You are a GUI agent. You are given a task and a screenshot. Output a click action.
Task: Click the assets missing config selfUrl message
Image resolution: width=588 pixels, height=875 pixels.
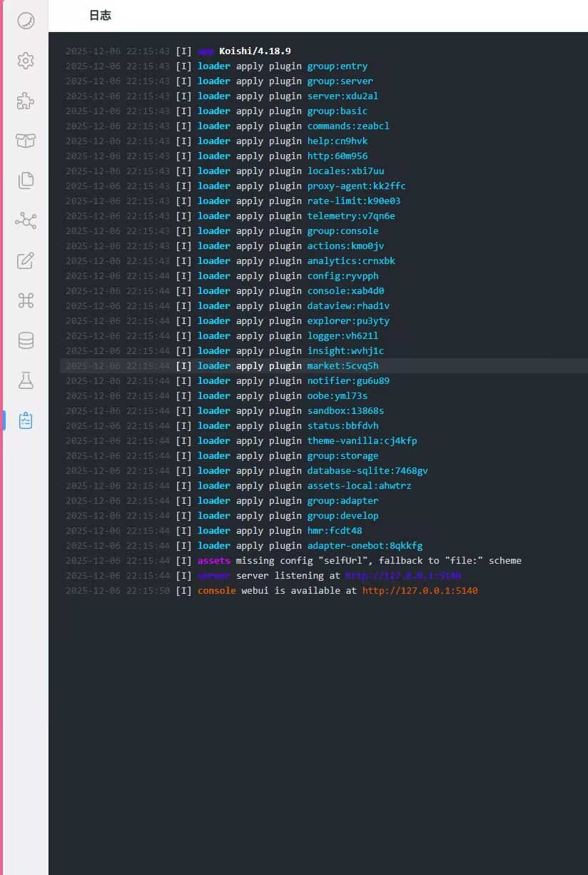378,560
